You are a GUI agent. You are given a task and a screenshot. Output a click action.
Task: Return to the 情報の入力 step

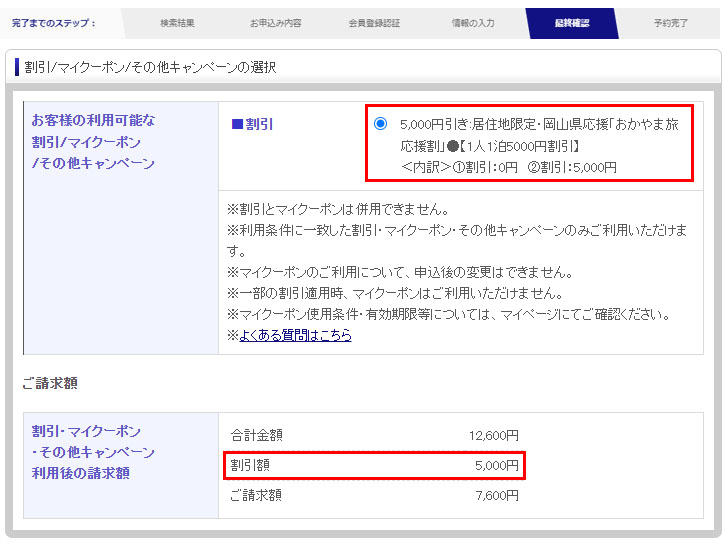click(472, 23)
